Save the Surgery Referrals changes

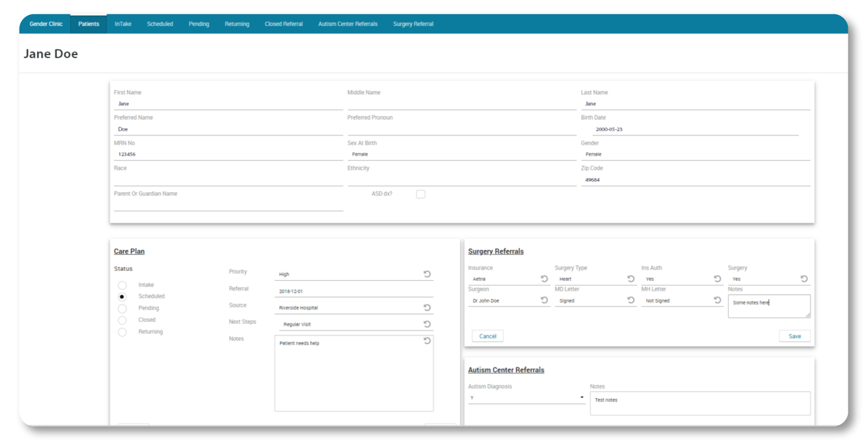[x=794, y=336]
